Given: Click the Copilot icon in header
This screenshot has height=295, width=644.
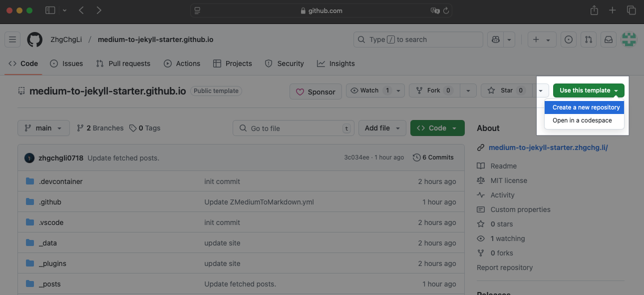Looking at the screenshot, I should (496, 39).
